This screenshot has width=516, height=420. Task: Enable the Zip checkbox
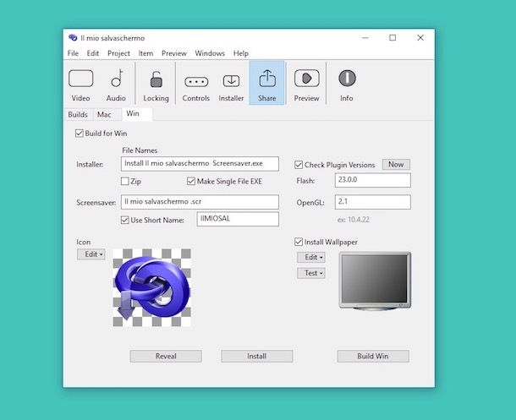124,181
